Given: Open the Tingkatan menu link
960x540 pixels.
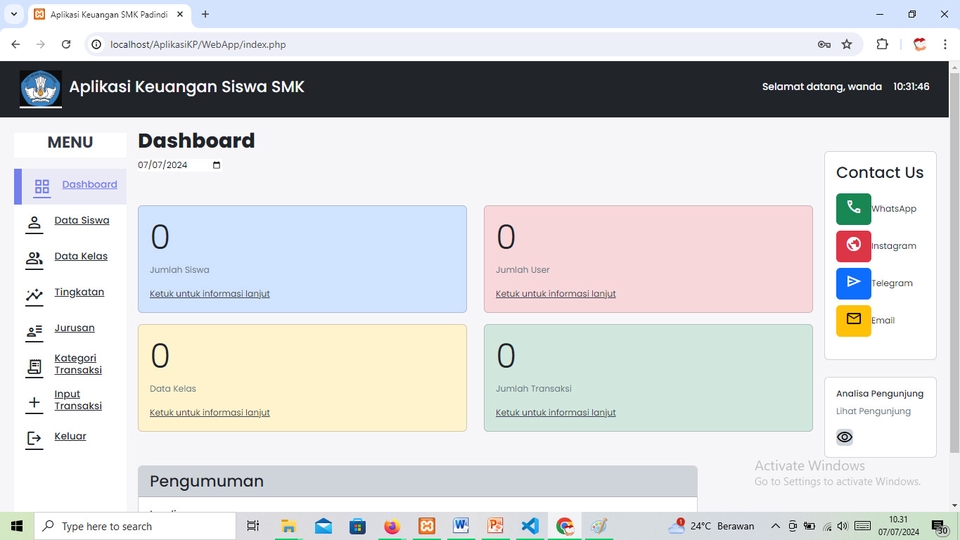Looking at the screenshot, I should tap(79, 292).
